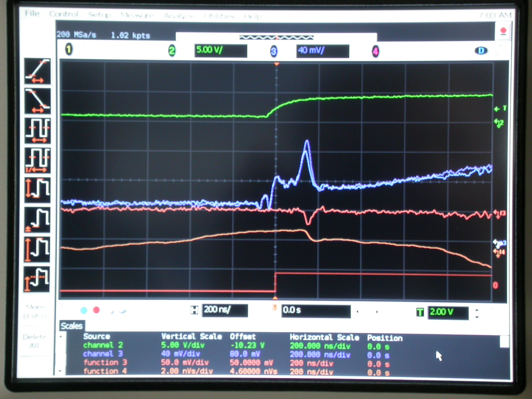Image resolution: width=532 pixels, height=399 pixels.
Task: Open the File menu
Action: 32,13
